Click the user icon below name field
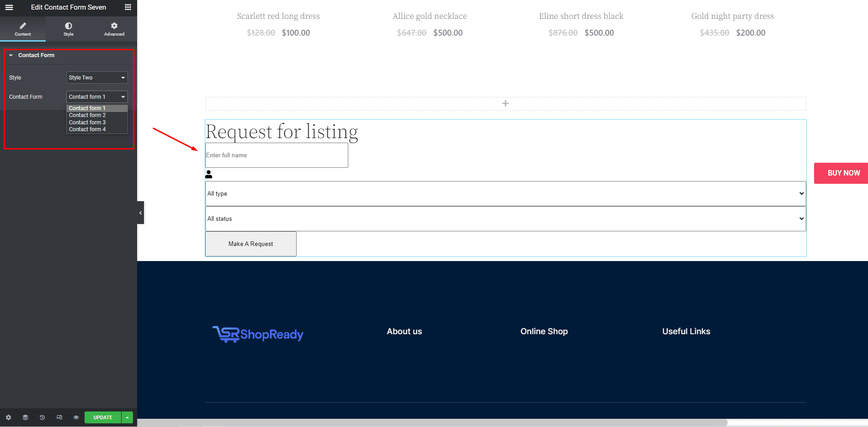The height and width of the screenshot is (427, 868). click(x=209, y=174)
